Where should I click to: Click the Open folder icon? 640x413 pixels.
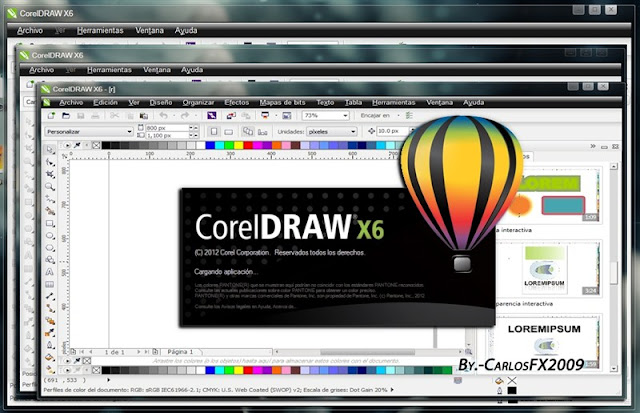pos(66,116)
